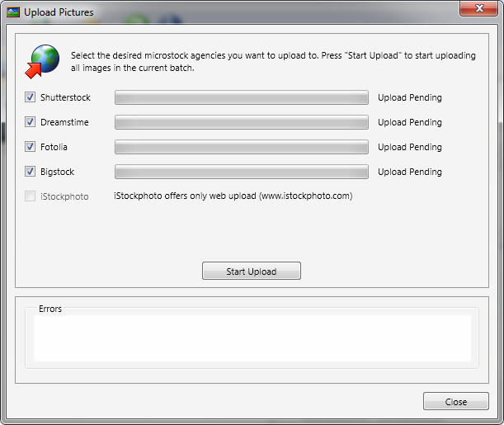Click the Bigstock label
This screenshot has height=425, width=504.
point(57,172)
